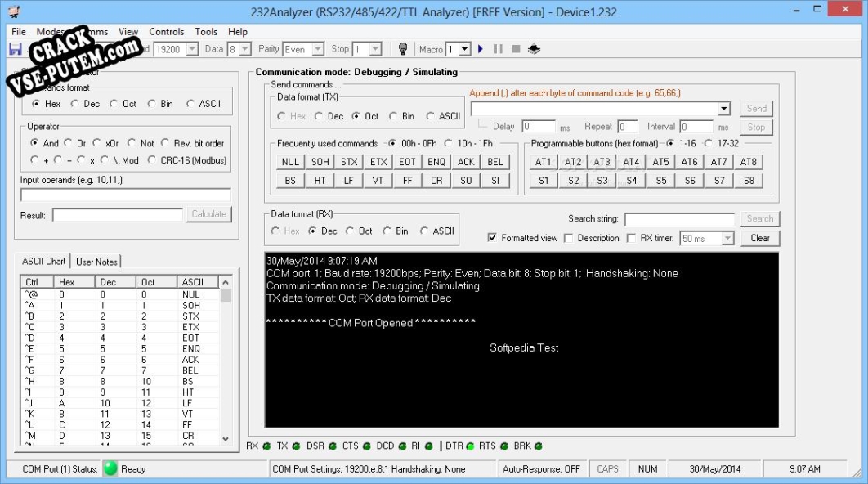Click the application icon in title bar
This screenshot has width=868, height=484.
click(x=14, y=11)
